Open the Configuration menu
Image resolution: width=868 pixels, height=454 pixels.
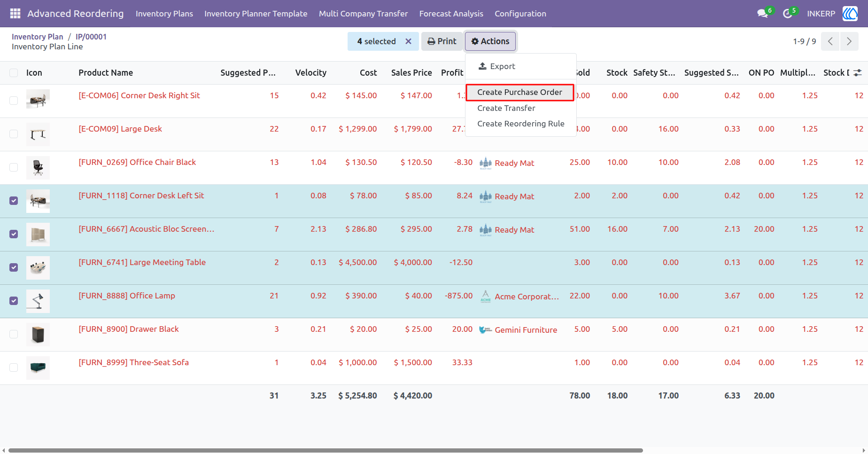tap(520, 14)
